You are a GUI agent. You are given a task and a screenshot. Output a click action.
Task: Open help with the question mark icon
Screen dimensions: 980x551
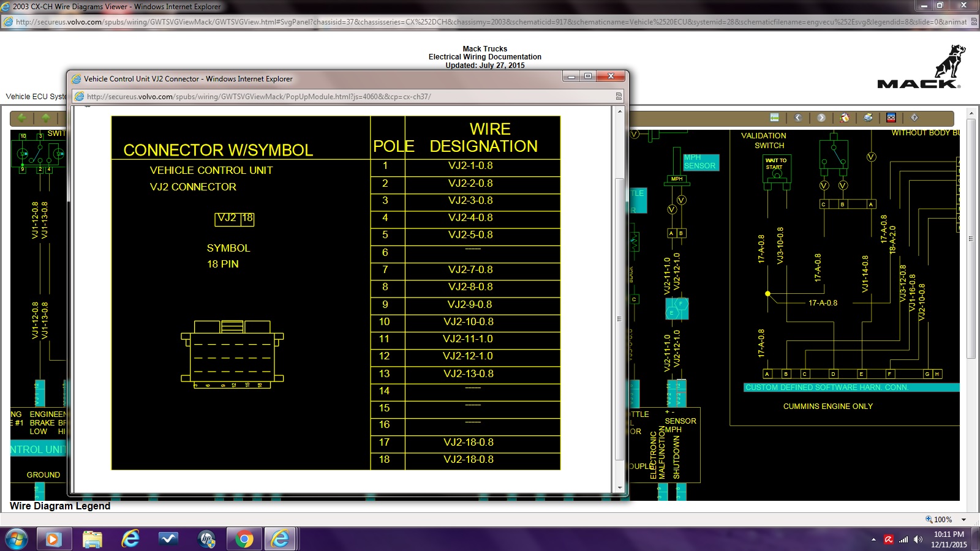click(914, 118)
